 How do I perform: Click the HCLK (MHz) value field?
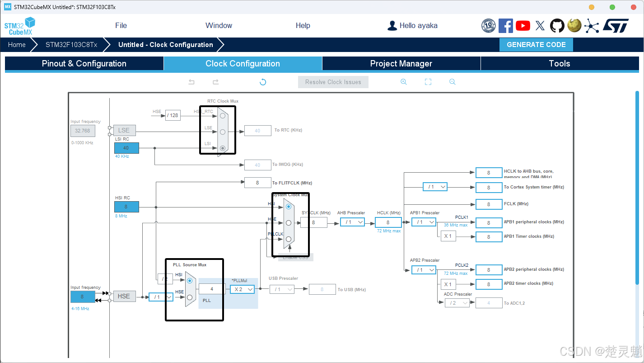[388, 222]
